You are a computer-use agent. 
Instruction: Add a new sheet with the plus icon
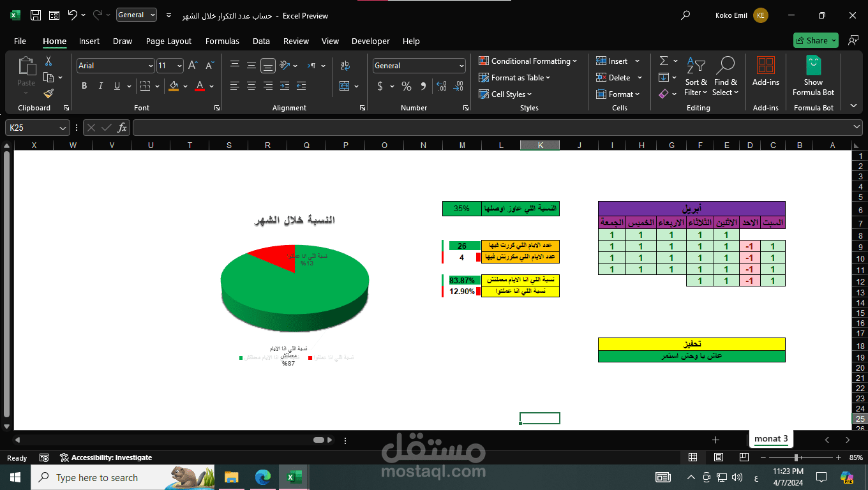pos(715,440)
